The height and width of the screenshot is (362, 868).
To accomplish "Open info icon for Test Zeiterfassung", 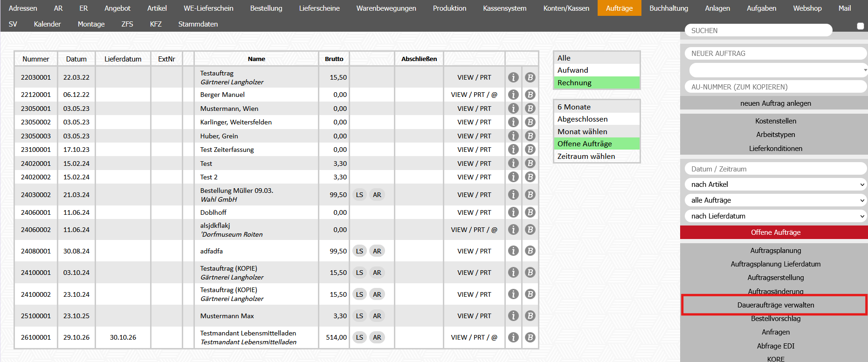I will tap(513, 150).
